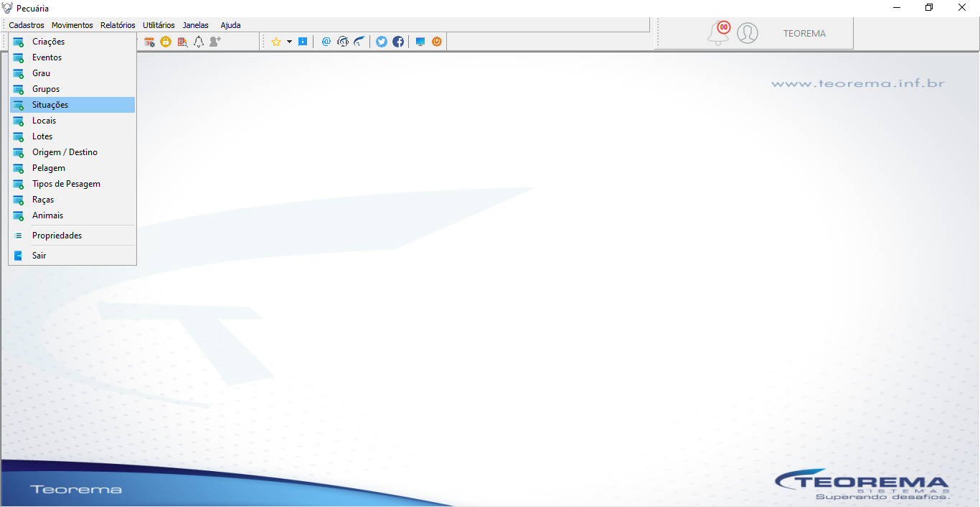Screen dimensions: 980x507
Task: Click the headset support icon
Action: pos(343,42)
